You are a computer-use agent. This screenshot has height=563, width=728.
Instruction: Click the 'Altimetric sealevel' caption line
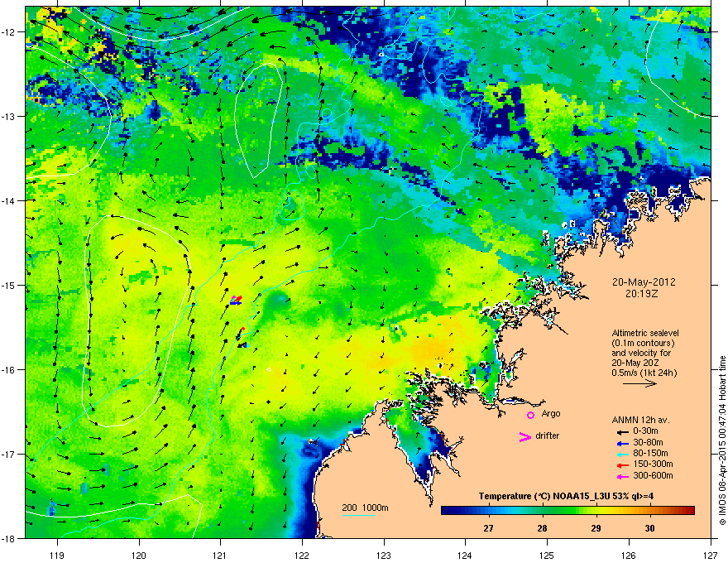645,333
